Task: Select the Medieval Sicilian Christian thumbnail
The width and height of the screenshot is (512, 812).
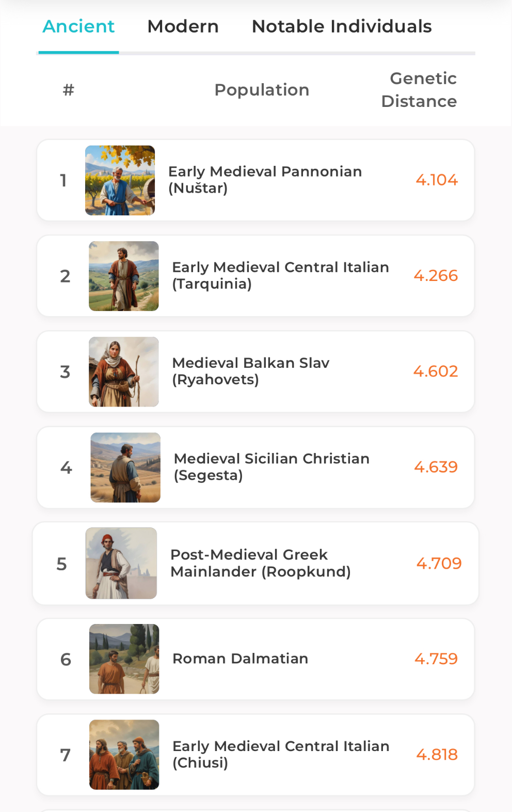Action: pyautogui.click(x=125, y=467)
